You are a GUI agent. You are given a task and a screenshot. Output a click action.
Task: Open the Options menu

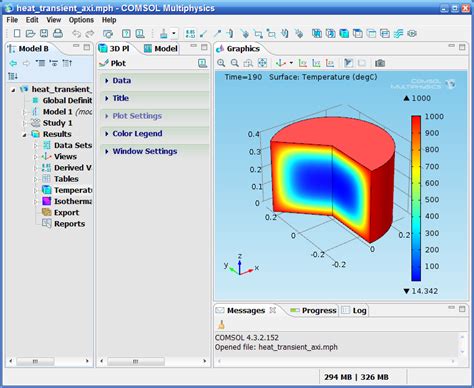[81, 20]
